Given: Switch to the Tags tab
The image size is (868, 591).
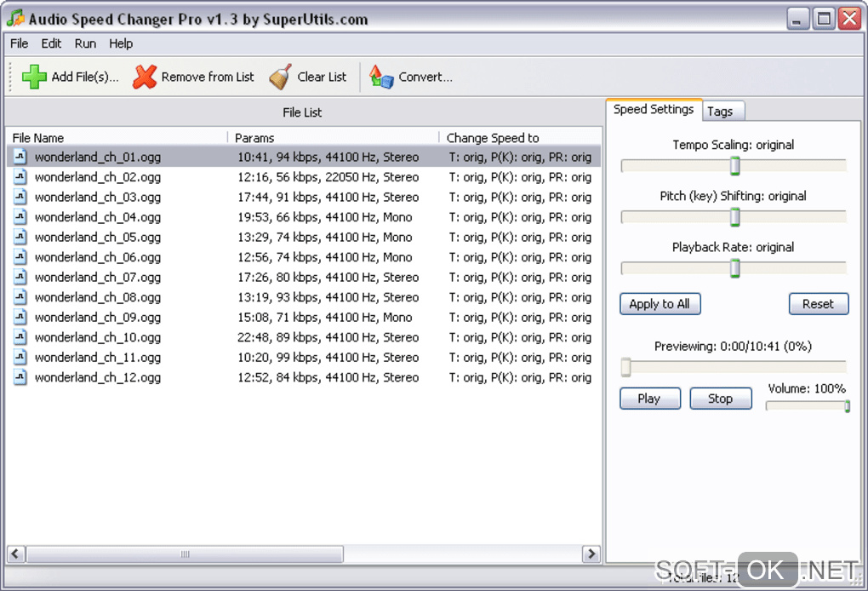Looking at the screenshot, I should [x=723, y=112].
